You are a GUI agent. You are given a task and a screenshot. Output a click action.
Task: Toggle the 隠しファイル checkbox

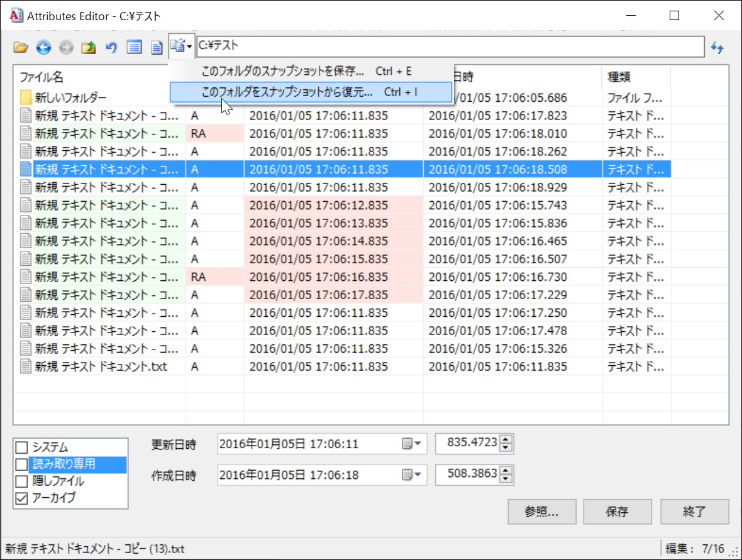pyautogui.click(x=22, y=481)
